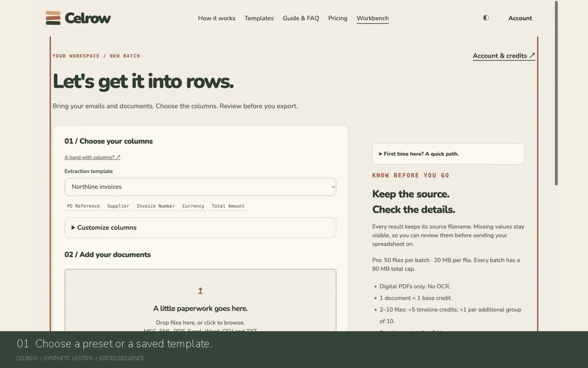Open Guide & FAQ nav item

(x=301, y=18)
